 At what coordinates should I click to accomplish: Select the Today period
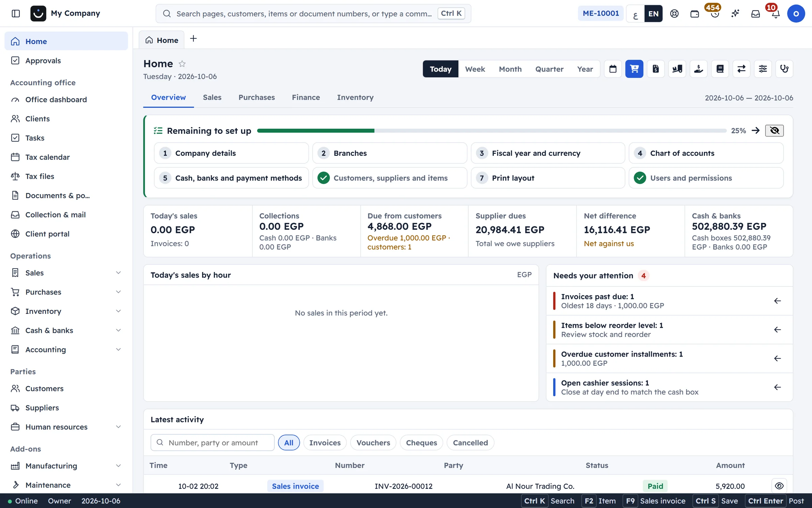click(441, 69)
